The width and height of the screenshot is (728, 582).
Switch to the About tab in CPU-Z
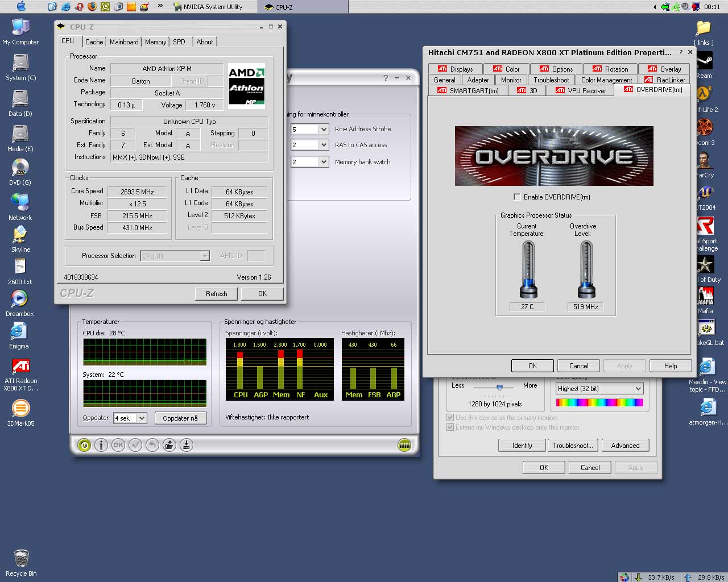pyautogui.click(x=205, y=41)
